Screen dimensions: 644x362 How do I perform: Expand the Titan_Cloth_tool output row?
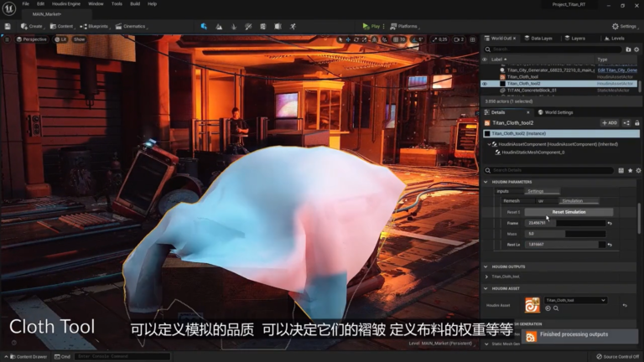(x=486, y=277)
